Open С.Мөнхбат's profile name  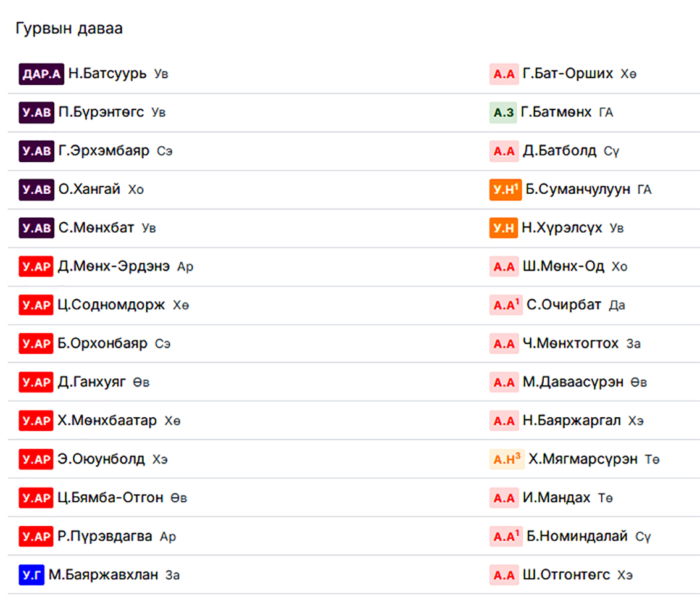(x=96, y=228)
